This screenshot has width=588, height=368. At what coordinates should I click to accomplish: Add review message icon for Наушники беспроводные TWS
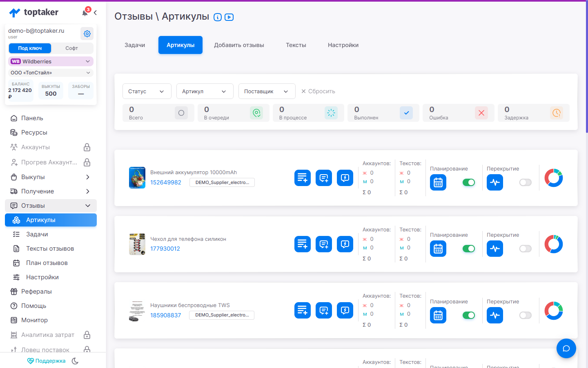click(x=324, y=310)
